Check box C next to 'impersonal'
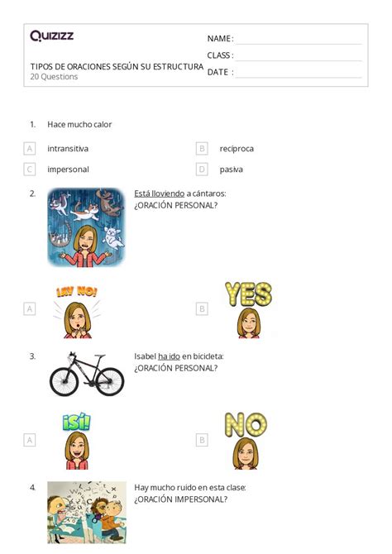 (x=30, y=170)
